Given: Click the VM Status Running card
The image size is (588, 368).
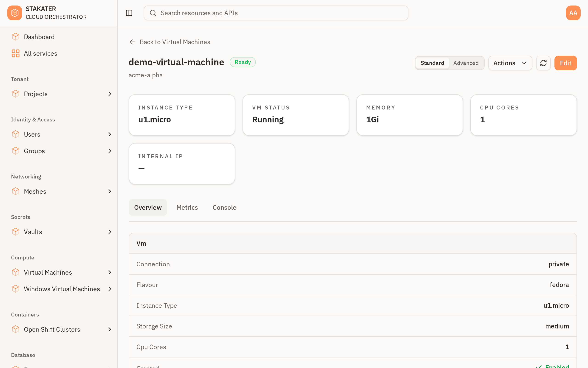Looking at the screenshot, I should pos(296,115).
